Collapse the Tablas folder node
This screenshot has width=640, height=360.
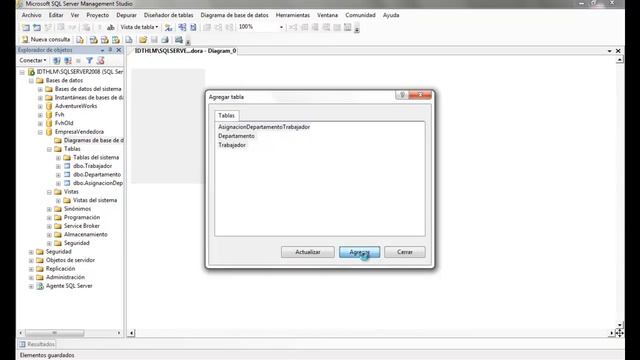tap(49, 149)
